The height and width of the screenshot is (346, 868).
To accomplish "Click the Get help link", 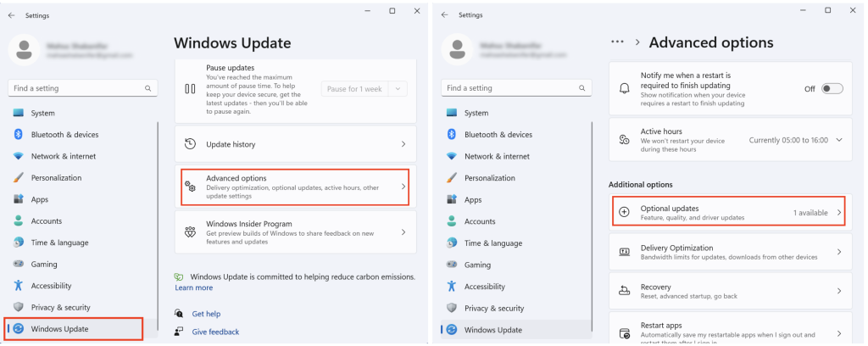I will 206,314.
